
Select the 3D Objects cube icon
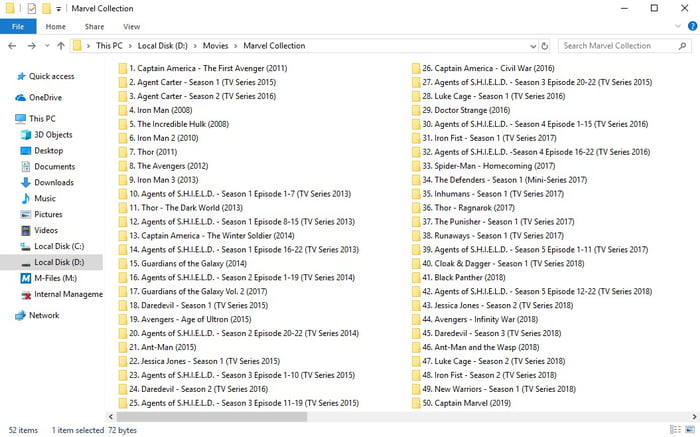click(26, 135)
